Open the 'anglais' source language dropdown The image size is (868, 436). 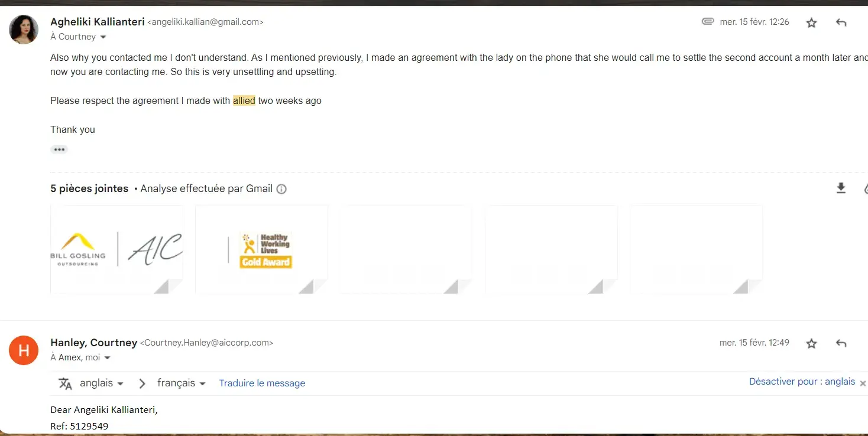click(102, 383)
